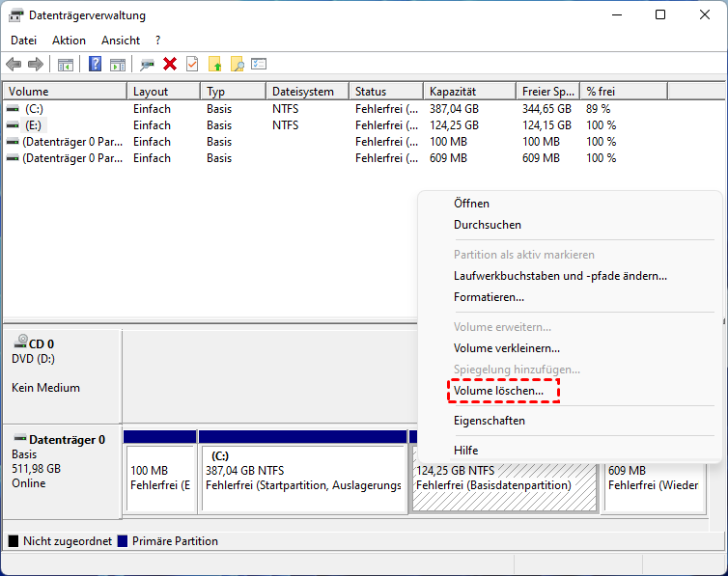Click the DVD (D:) label under CD 0
The image size is (728, 576).
[x=34, y=359]
